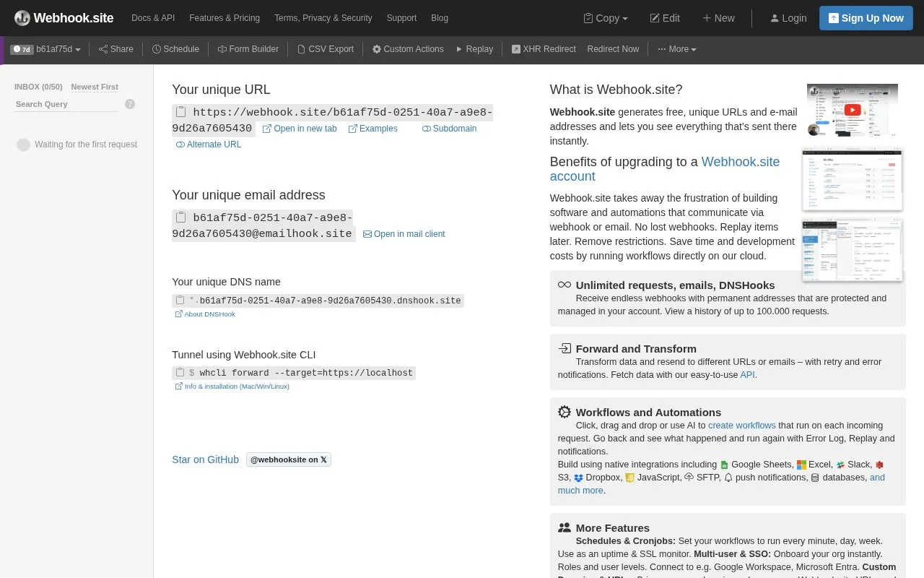Image resolution: width=924 pixels, height=578 pixels.
Task: Open the Support page
Action: pyautogui.click(x=401, y=18)
